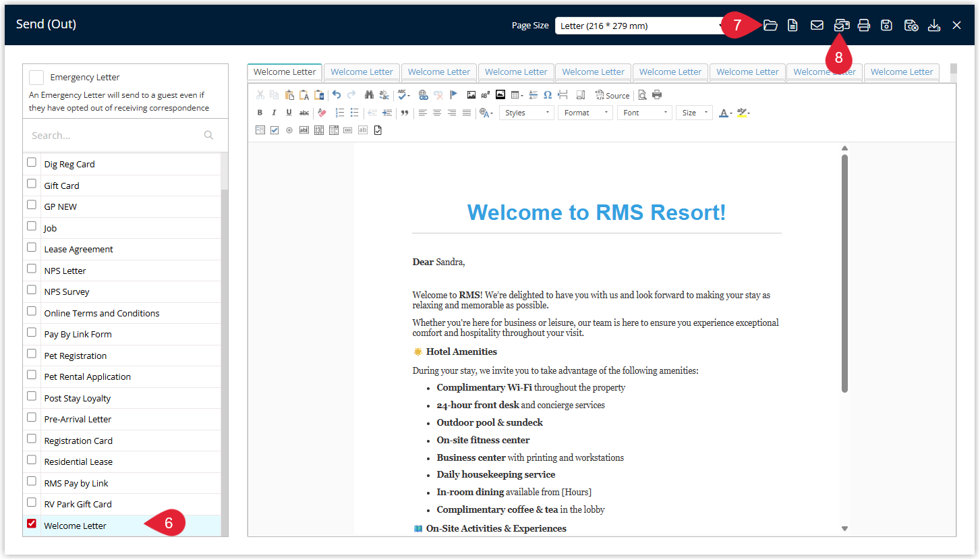Open the Size dropdown
Viewport: 980px width, 560px height.
coord(694,113)
